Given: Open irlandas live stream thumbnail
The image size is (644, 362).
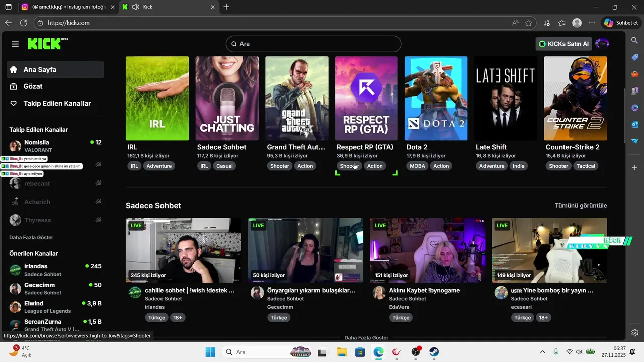Looking at the screenshot, I should (184, 250).
